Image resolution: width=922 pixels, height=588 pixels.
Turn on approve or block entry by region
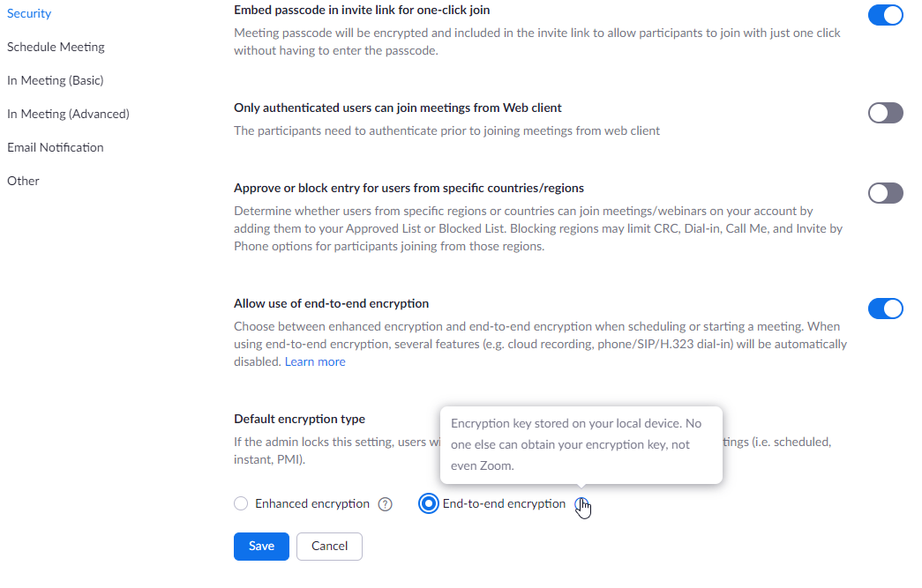tap(885, 193)
